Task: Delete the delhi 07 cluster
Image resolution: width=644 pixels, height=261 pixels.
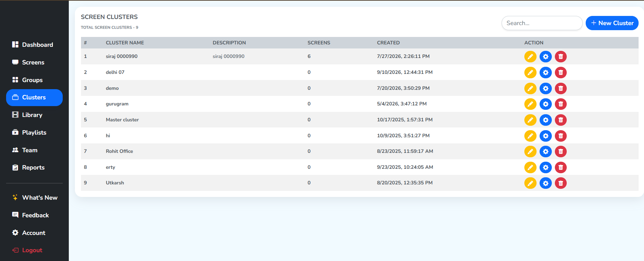Action: [x=561, y=73]
